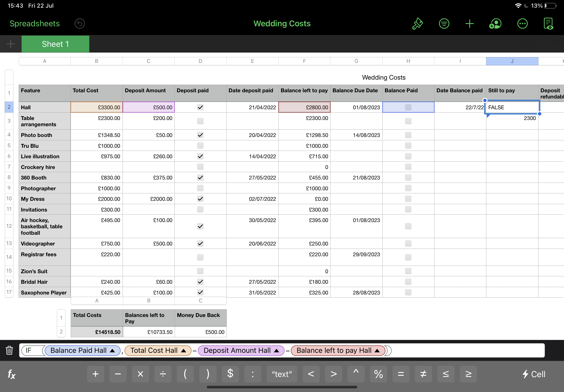Go back to Spreadsheets
This screenshot has width=564, height=392.
pyautogui.click(x=35, y=24)
